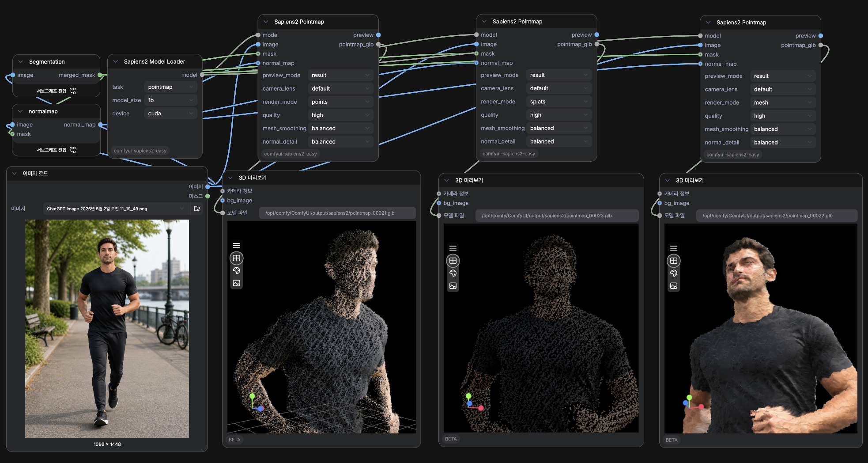Open hamburger menu in first 3D preview
This screenshot has height=463, width=868.
point(237,246)
